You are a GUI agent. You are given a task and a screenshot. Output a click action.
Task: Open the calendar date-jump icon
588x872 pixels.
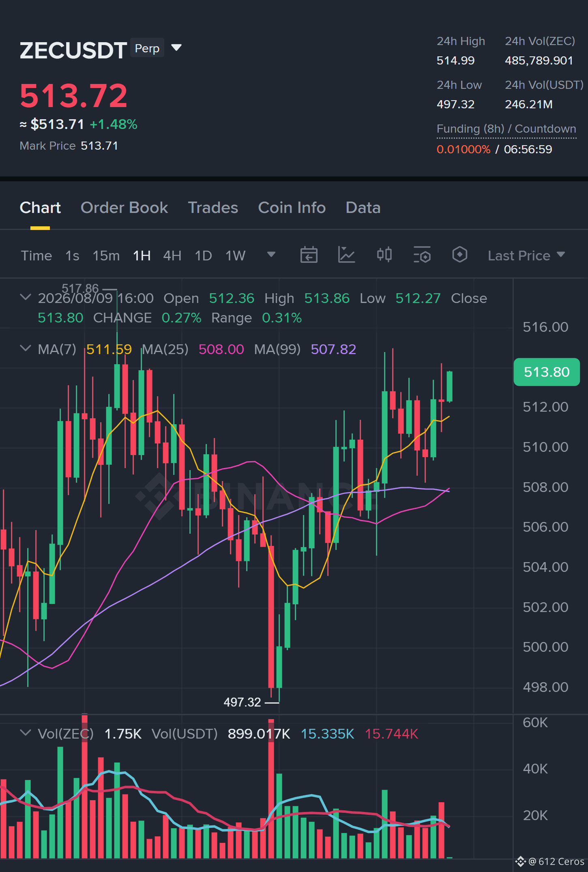click(x=309, y=255)
